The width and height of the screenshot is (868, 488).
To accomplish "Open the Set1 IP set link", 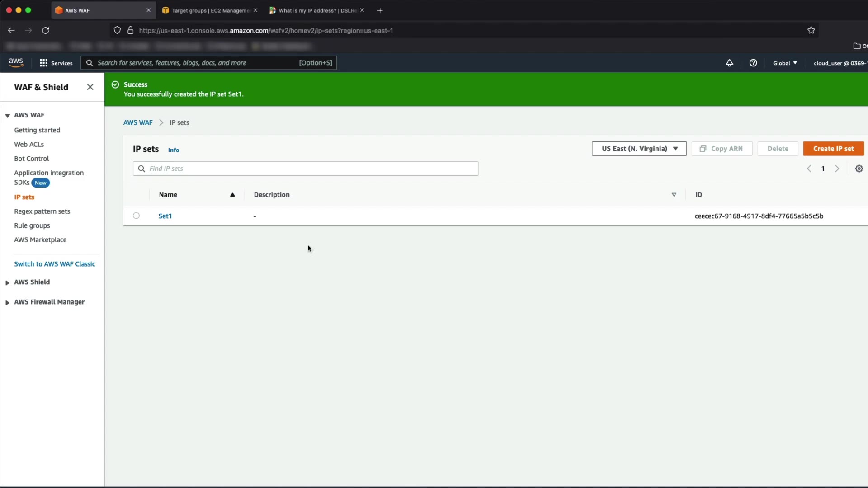I will coord(165,216).
